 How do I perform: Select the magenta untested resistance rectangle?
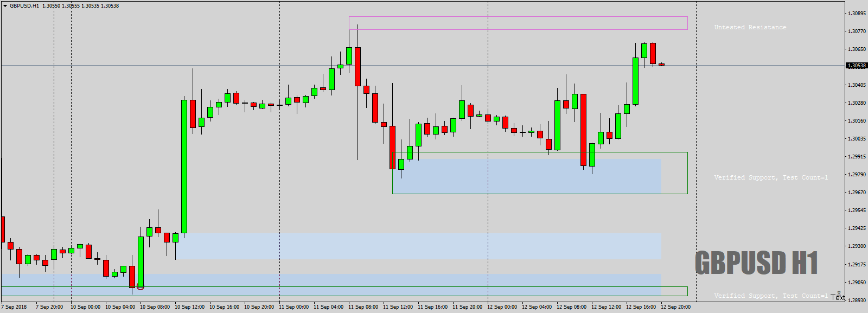click(518, 23)
